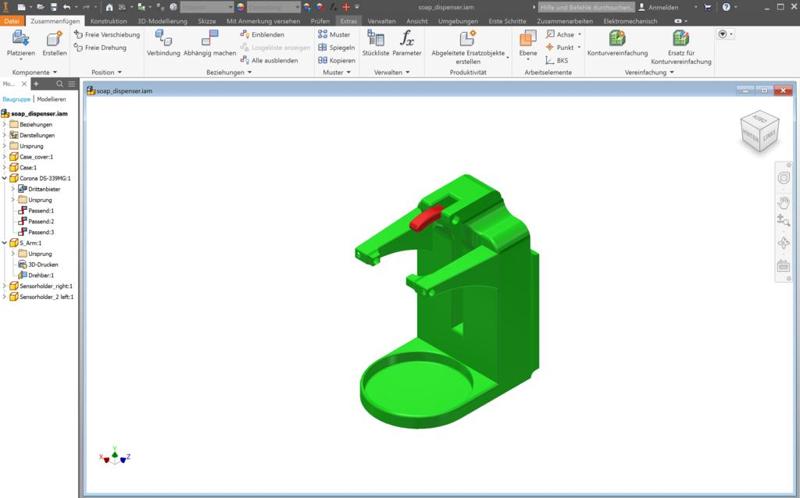Screen dimensions: 800x498
Task: Expand the Darstellungen node
Action: pyautogui.click(x=5, y=135)
